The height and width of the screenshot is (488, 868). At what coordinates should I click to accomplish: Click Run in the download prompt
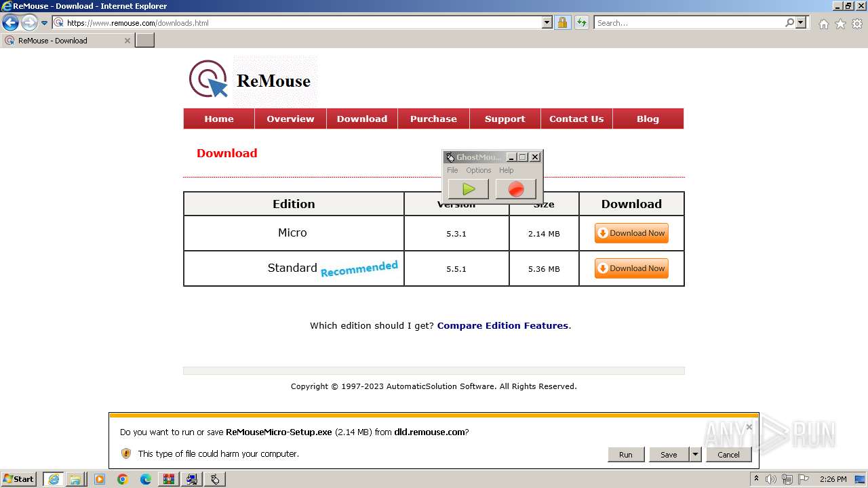tap(625, 455)
